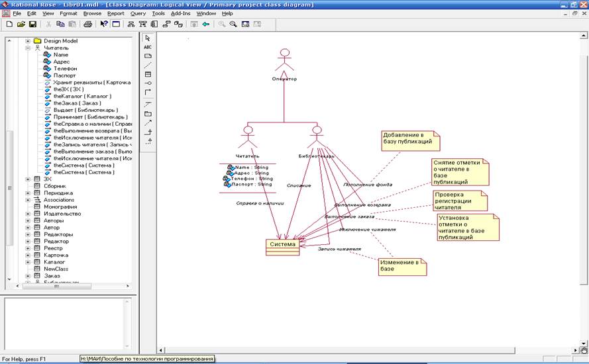Click the Save icon in the toolbar
The width and height of the screenshot is (589, 364).
tap(32, 24)
